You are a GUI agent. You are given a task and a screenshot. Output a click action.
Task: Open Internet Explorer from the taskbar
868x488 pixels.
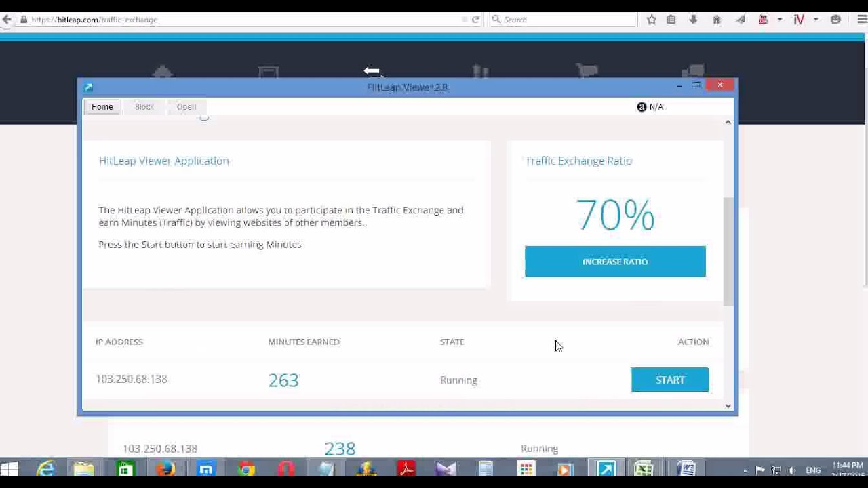pos(45,469)
